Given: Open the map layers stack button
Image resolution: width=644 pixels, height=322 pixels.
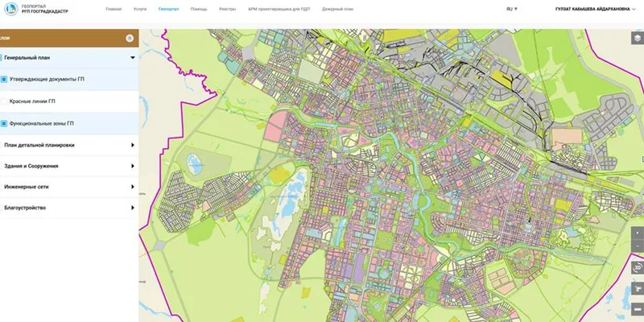Looking at the screenshot, I should 637,38.
